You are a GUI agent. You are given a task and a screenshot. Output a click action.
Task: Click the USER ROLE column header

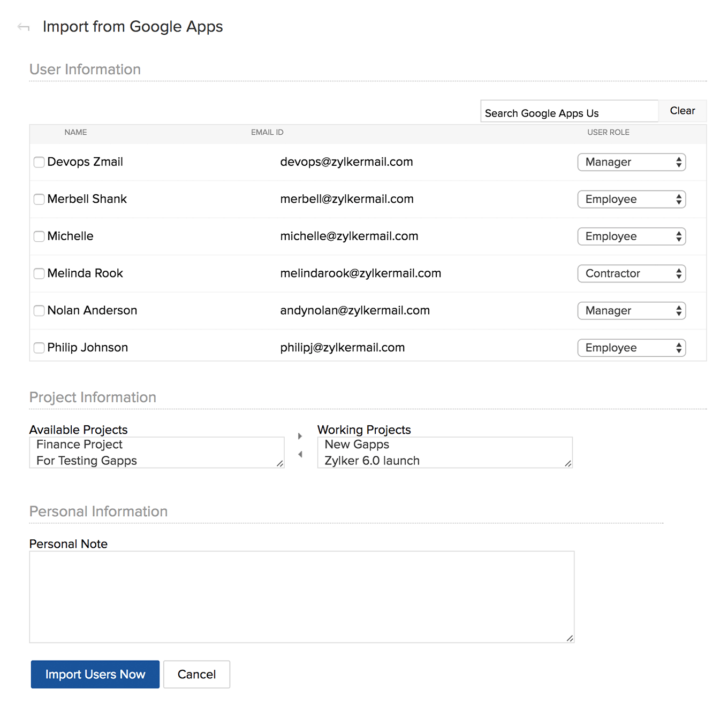point(608,132)
